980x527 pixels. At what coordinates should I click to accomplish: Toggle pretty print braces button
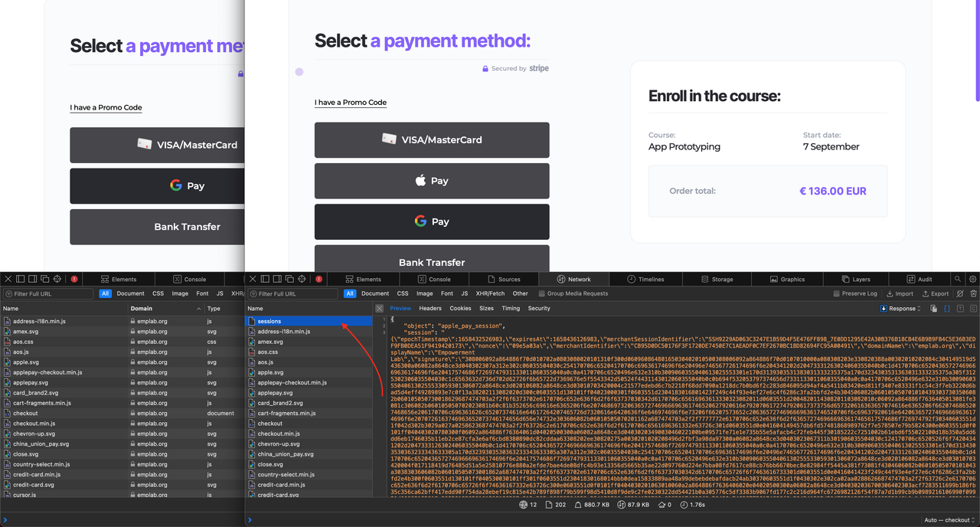(947, 308)
